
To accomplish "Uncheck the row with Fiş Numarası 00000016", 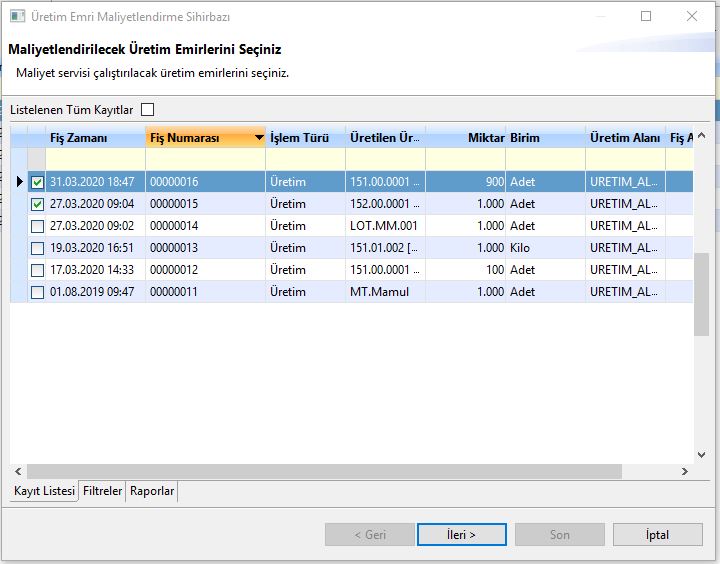I will pos(37,182).
